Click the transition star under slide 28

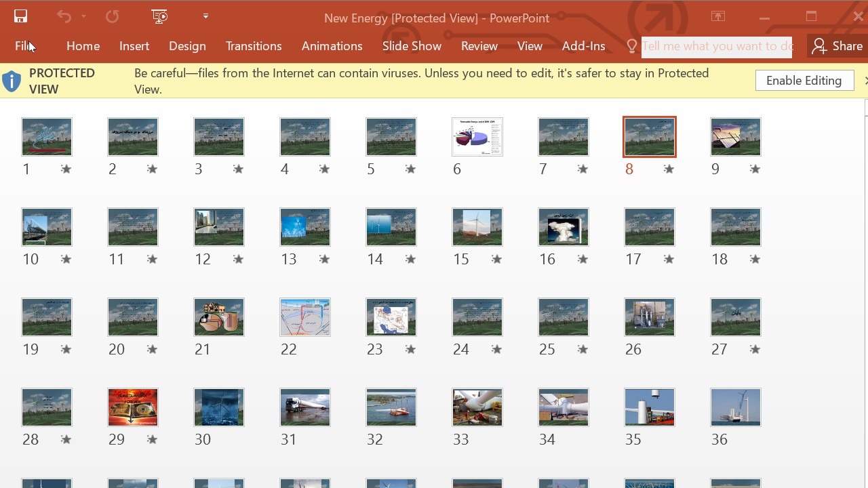[x=66, y=439]
